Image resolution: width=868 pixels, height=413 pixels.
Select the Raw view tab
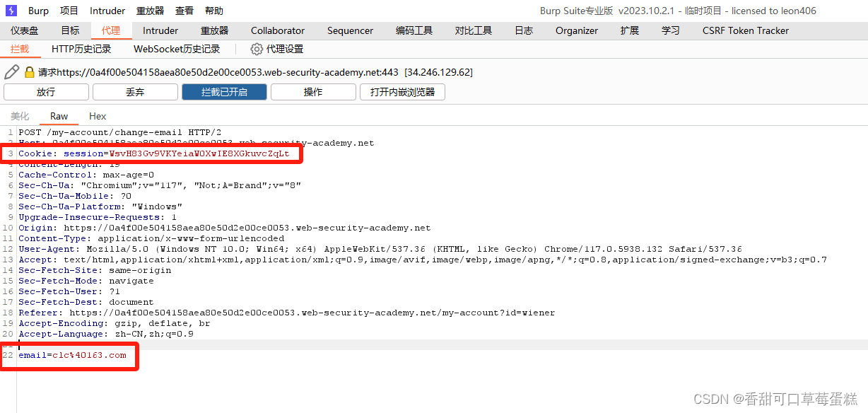point(59,116)
